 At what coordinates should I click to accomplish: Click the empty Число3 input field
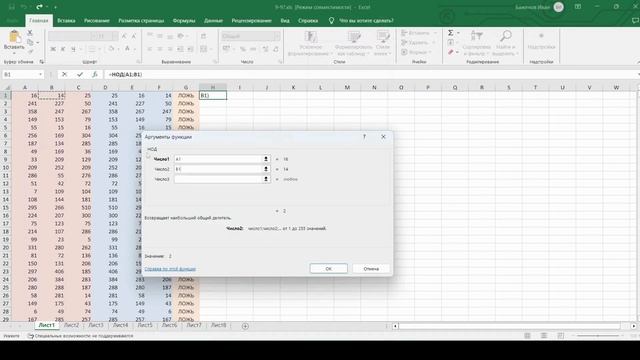click(x=219, y=179)
